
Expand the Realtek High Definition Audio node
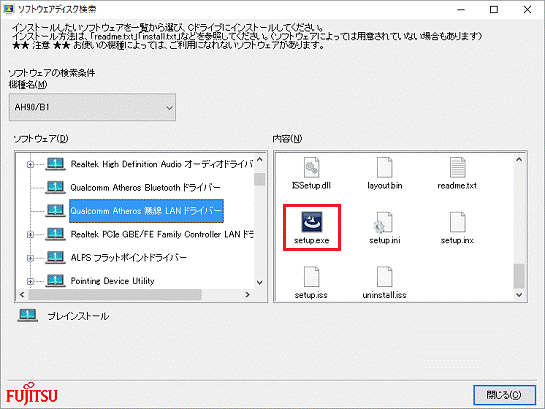coord(30,164)
